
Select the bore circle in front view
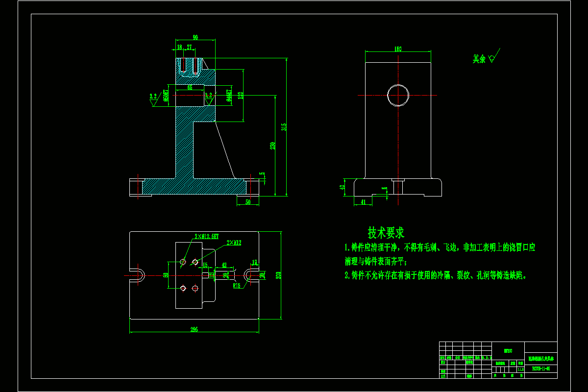398,95
